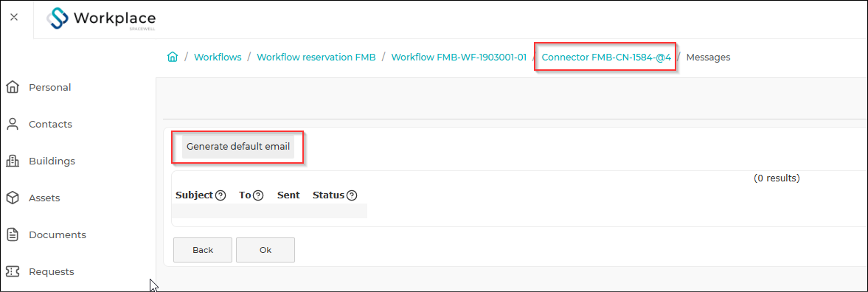Click the help icon beside Status column
This screenshot has width=868, height=292.
pyautogui.click(x=352, y=195)
